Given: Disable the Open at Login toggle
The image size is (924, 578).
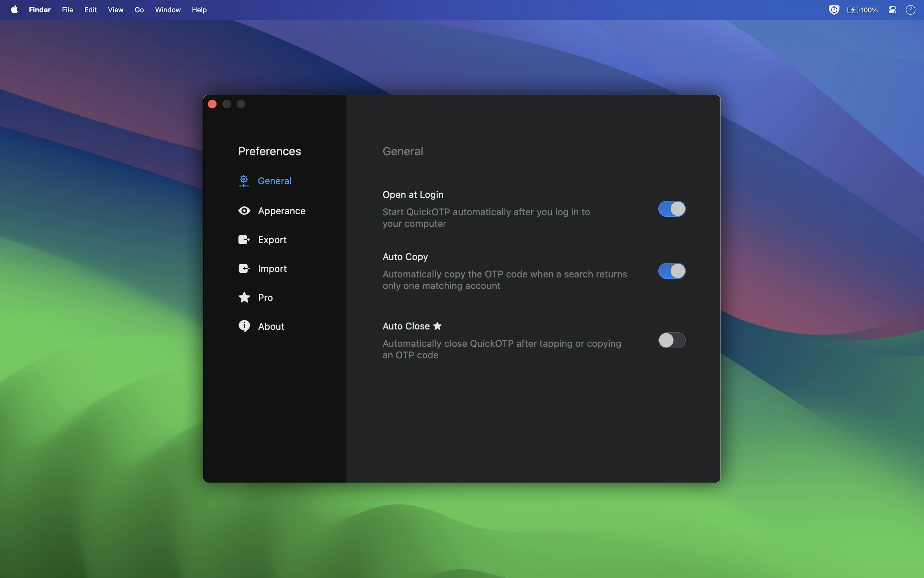Looking at the screenshot, I should pyautogui.click(x=672, y=209).
